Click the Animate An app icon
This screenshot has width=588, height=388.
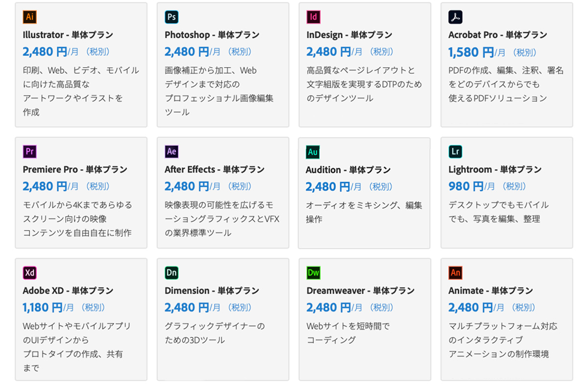(x=455, y=273)
